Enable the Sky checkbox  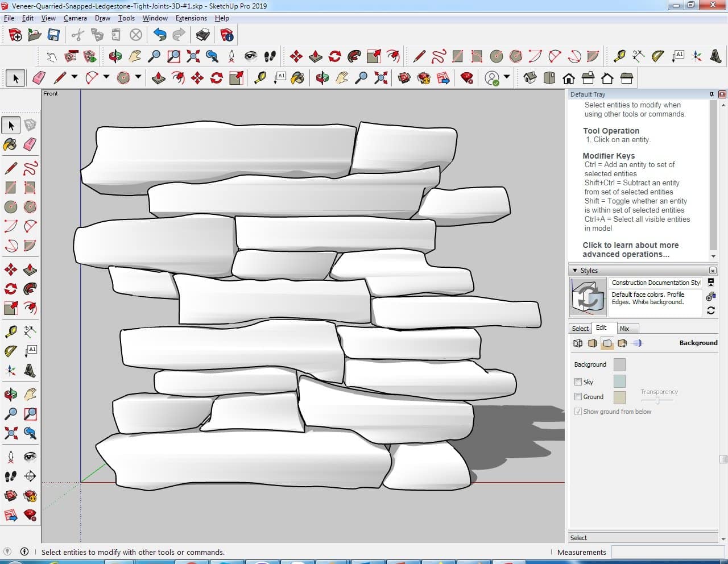[x=578, y=382]
